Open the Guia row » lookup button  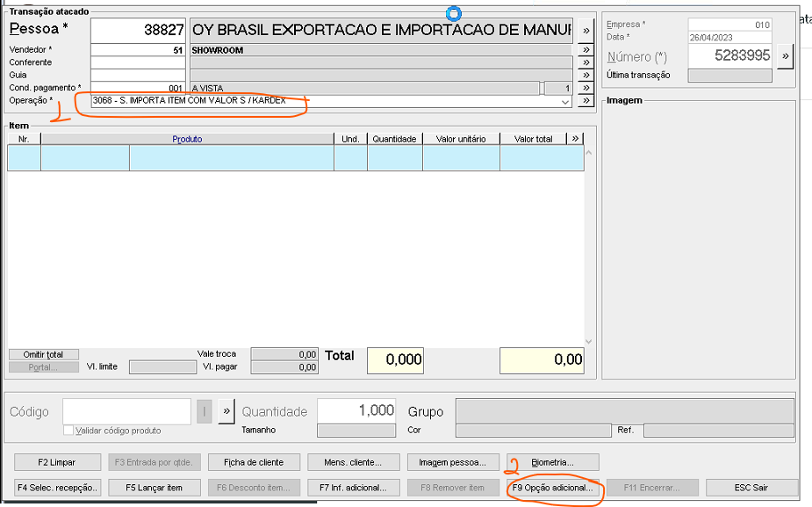(x=586, y=76)
